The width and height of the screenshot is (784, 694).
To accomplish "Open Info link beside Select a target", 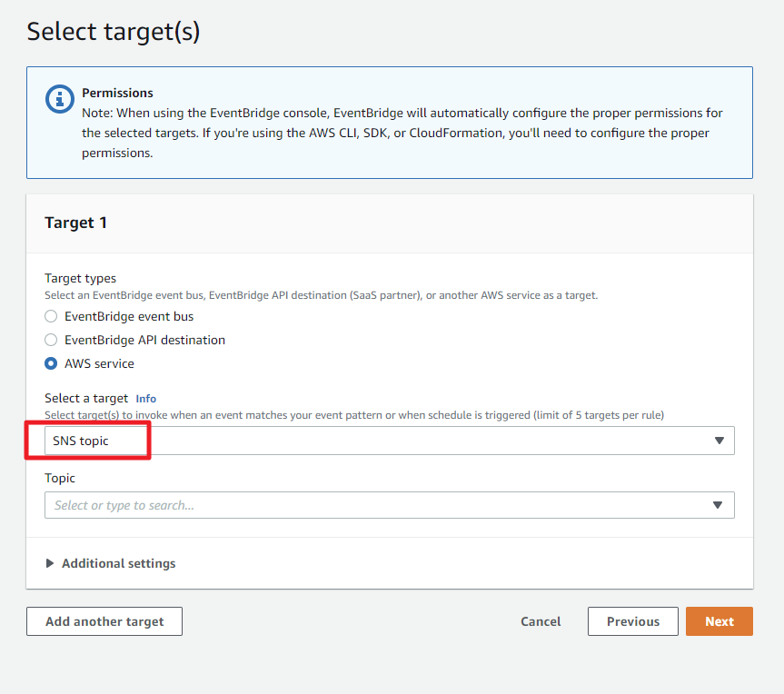I will pyautogui.click(x=145, y=398).
